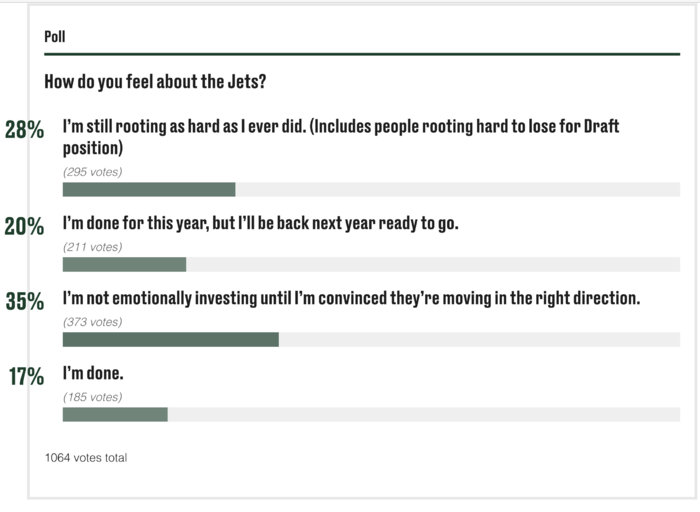700x512 pixels.
Task: Select 'I'm done for this year' option
Action: pyautogui.click(x=260, y=223)
